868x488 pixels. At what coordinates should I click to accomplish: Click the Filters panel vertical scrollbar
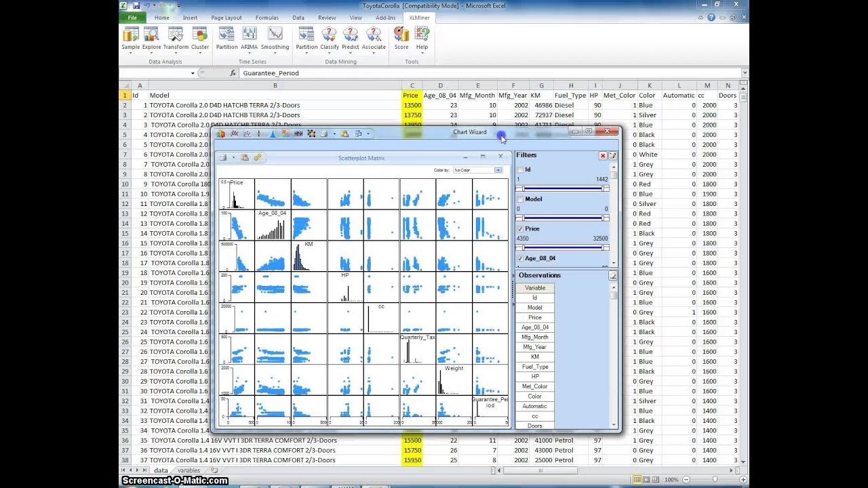click(614, 214)
